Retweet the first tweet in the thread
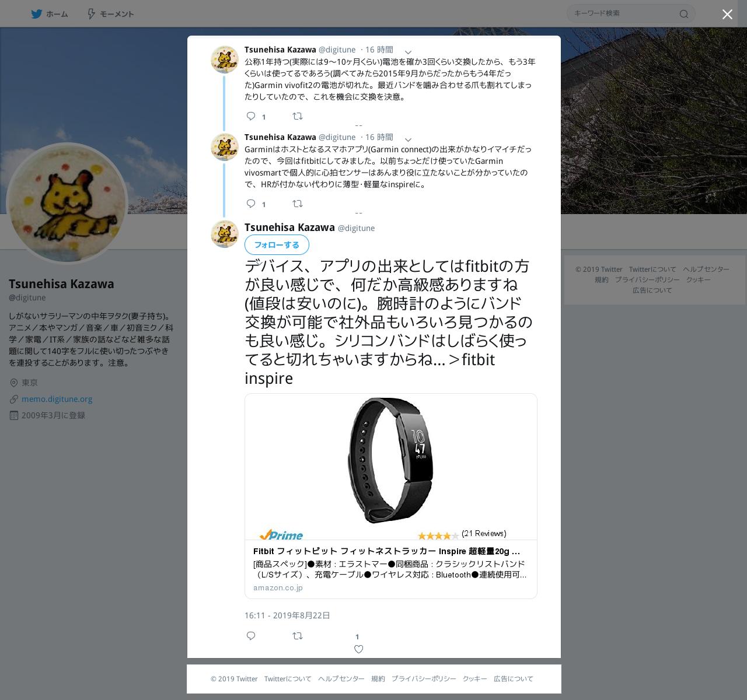 [x=298, y=116]
